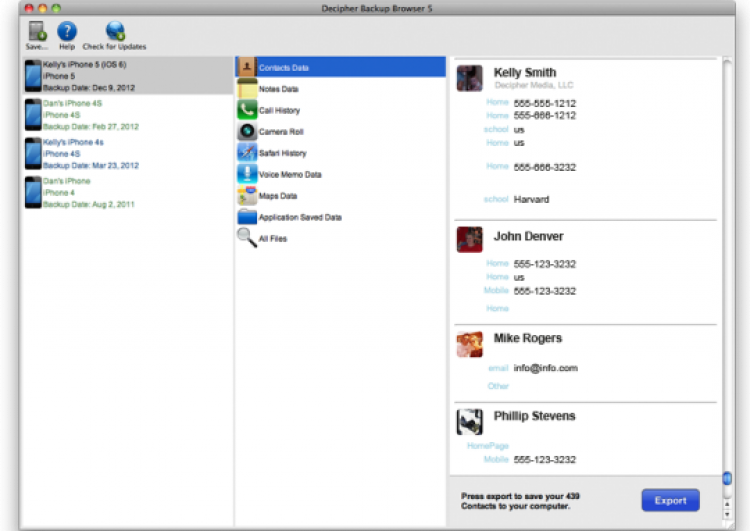Select Kelly's iPhone 4s backup
The height and width of the screenshot is (531, 750).
(x=128, y=154)
